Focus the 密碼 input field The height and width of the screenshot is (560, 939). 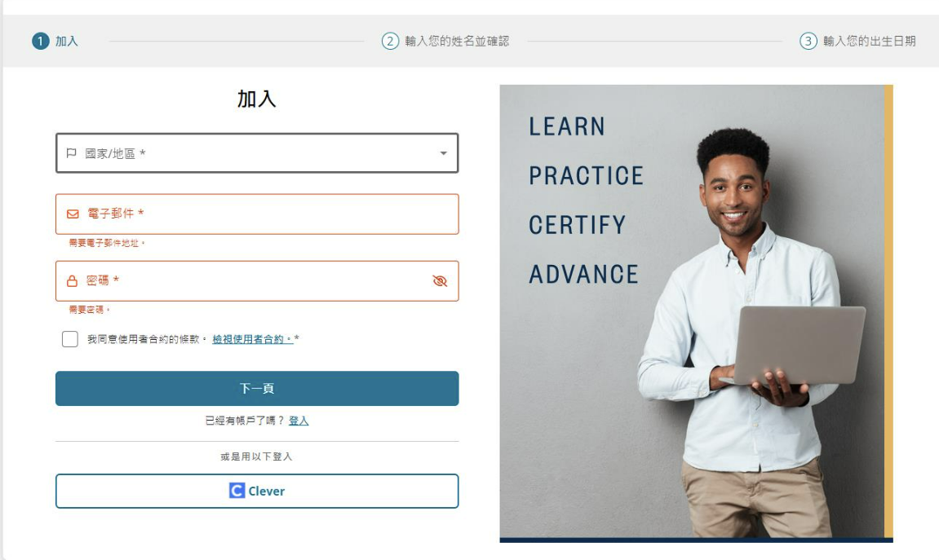(257, 280)
